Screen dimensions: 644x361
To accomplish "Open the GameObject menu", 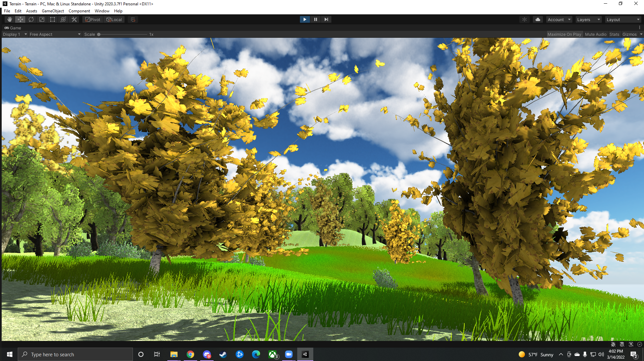I will tap(53, 11).
